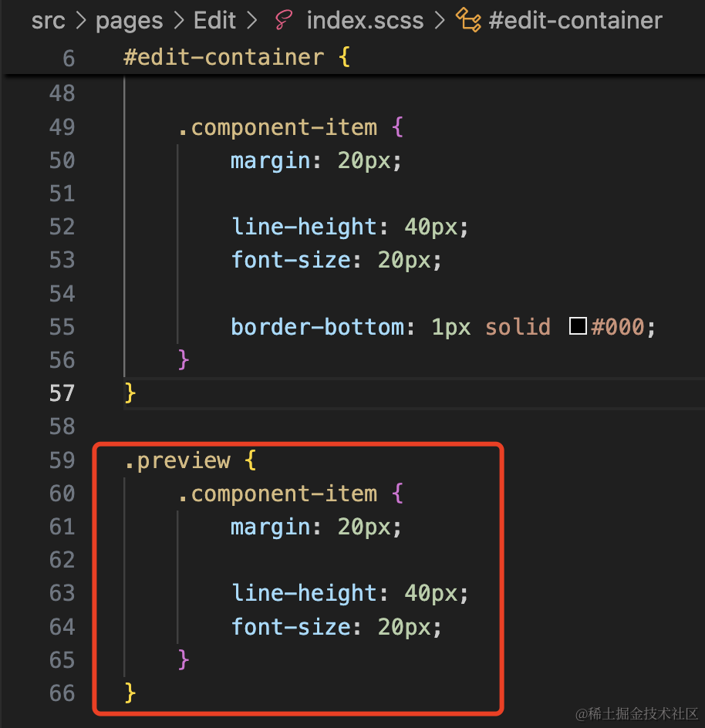This screenshot has height=728, width=705.
Task: Click the symbol icon before #edit-container breadcrumb
Action: [x=467, y=20]
